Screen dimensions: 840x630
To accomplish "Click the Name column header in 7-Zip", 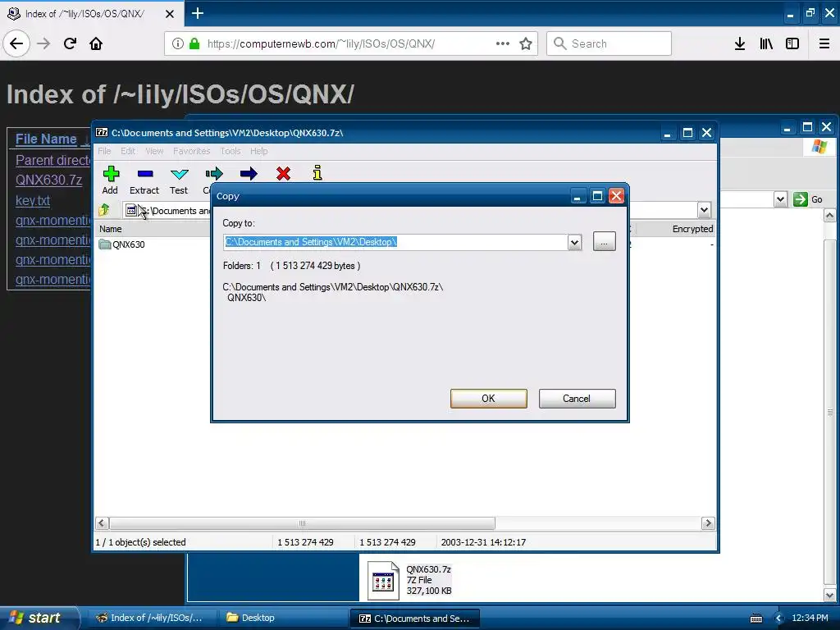I will point(111,229).
